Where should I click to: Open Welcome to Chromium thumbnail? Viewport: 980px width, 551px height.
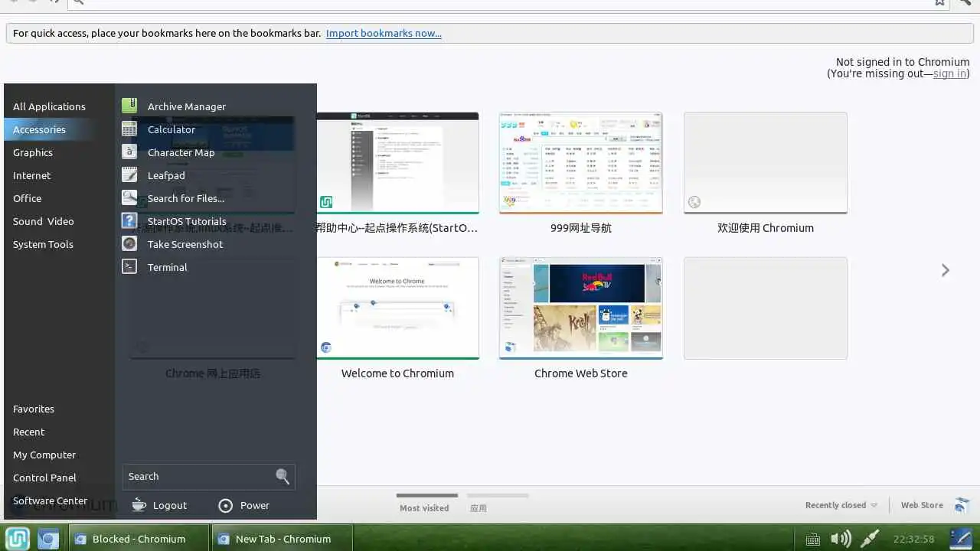[x=397, y=308]
